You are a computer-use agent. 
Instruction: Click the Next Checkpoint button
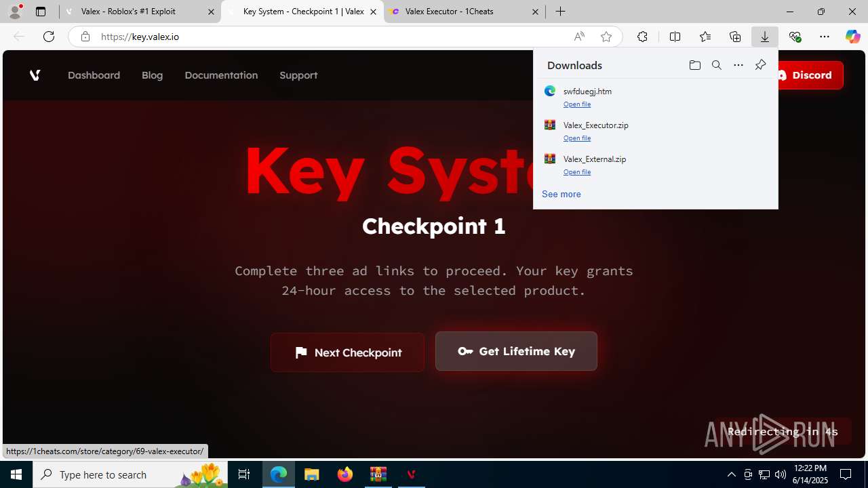[x=347, y=352]
